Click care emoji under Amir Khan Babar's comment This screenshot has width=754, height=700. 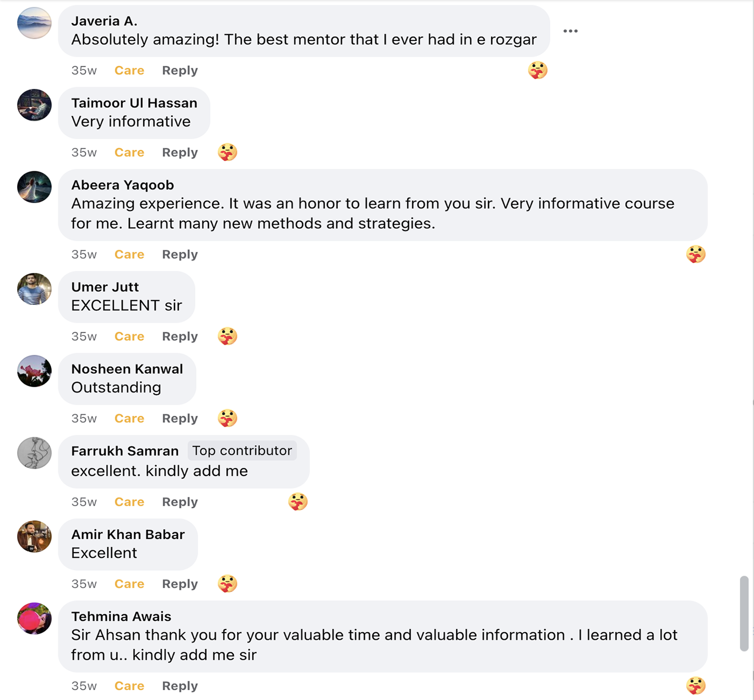227,584
